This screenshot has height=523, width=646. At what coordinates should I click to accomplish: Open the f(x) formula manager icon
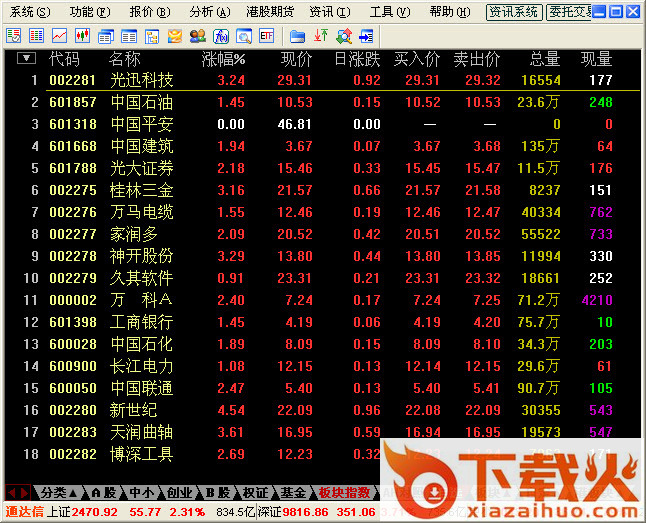click(221, 35)
